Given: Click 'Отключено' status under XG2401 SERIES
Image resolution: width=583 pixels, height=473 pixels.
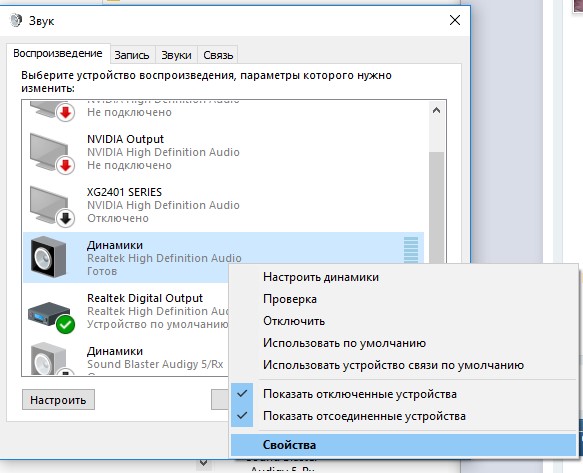Looking at the screenshot, I should (x=118, y=218).
